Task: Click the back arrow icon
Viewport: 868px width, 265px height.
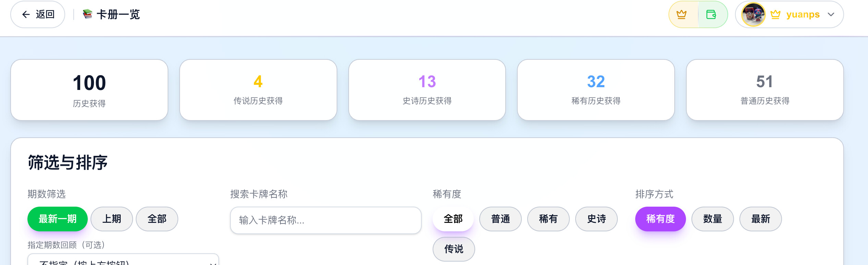Action: (x=26, y=14)
